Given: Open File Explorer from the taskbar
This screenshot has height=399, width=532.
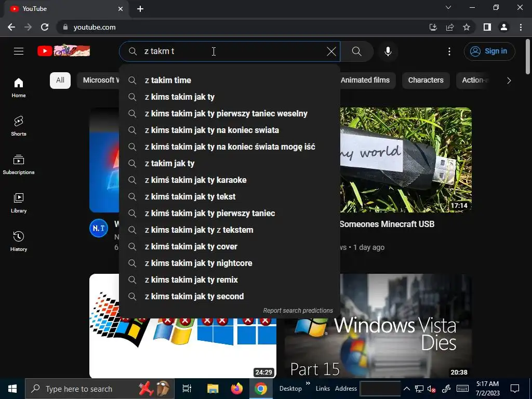Looking at the screenshot, I should click(x=212, y=389).
